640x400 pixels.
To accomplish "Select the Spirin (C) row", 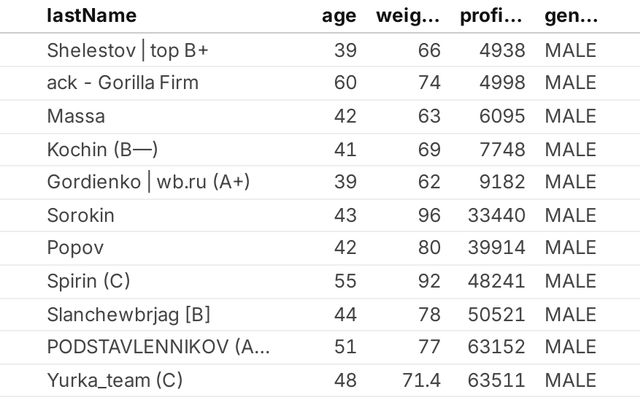I will [88, 281].
